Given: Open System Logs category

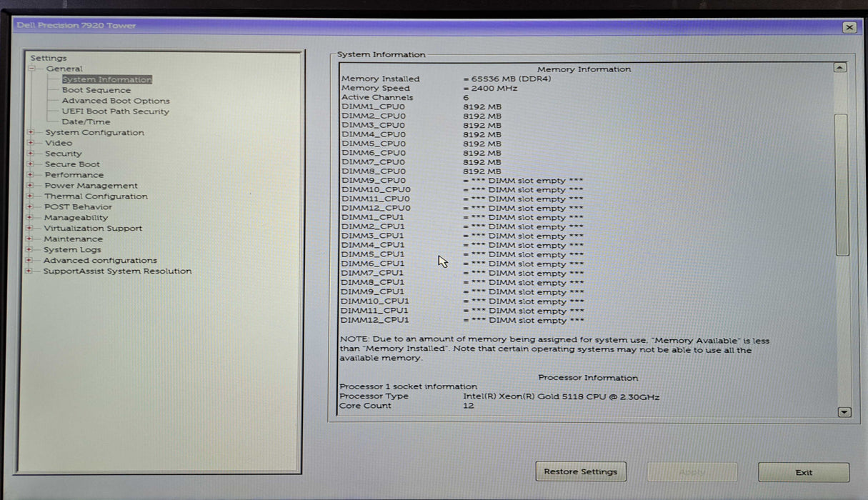Looking at the screenshot, I should (x=72, y=250).
